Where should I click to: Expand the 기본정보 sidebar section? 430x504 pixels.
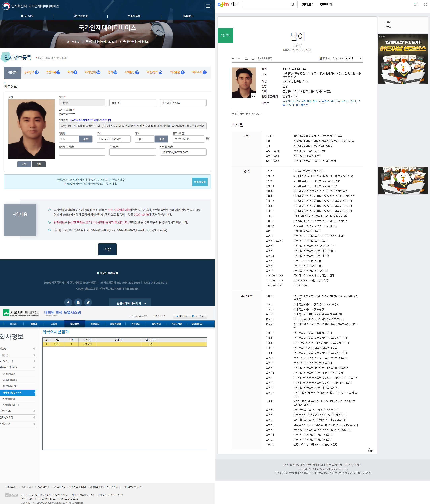coord(34,348)
